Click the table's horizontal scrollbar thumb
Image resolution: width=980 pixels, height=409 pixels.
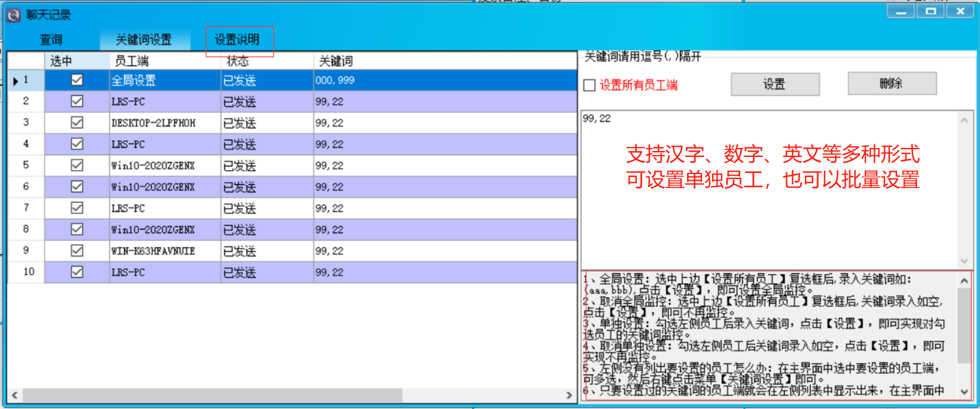tap(212, 395)
